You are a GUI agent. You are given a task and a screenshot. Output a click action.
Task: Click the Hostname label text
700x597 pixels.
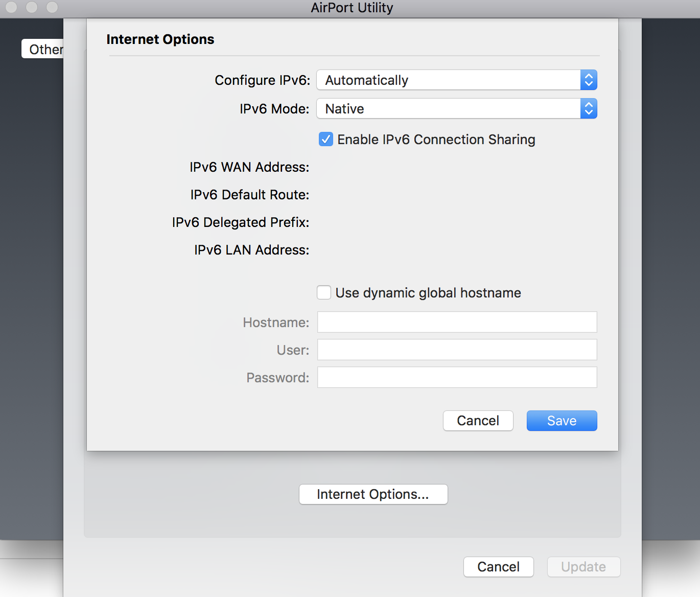tap(276, 323)
